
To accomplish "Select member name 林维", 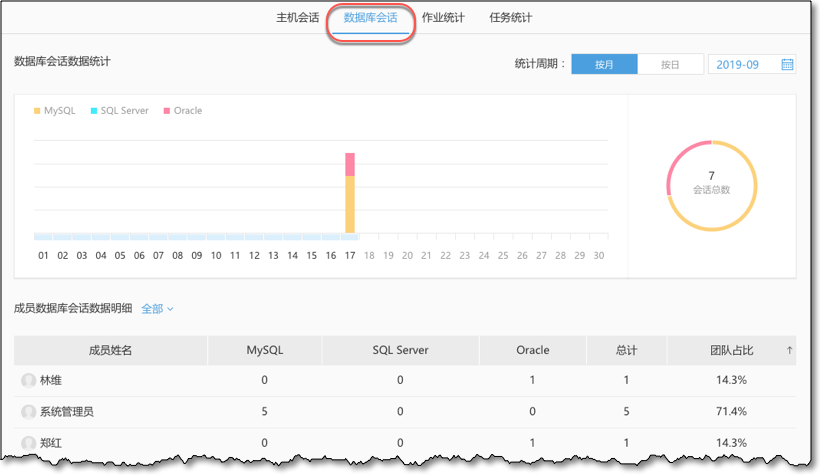I will pos(51,380).
